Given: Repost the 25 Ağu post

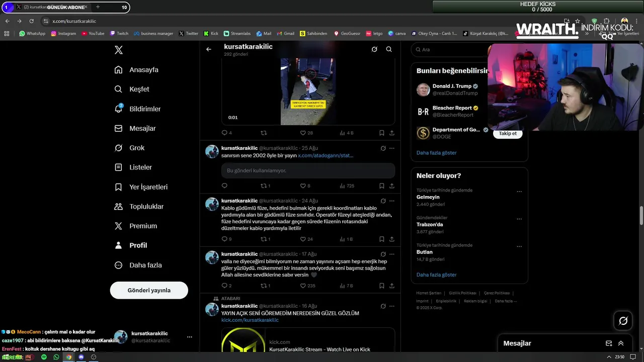Looking at the screenshot, I should [x=265, y=186].
